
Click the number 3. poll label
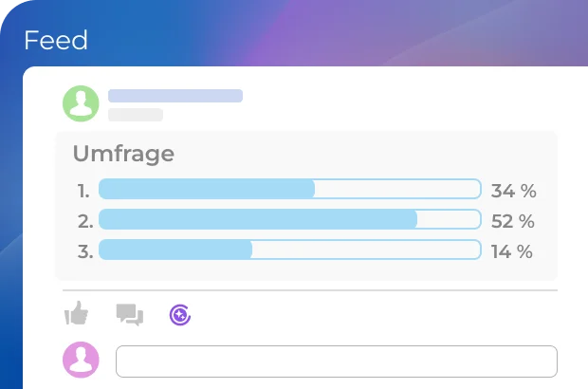[x=85, y=251]
